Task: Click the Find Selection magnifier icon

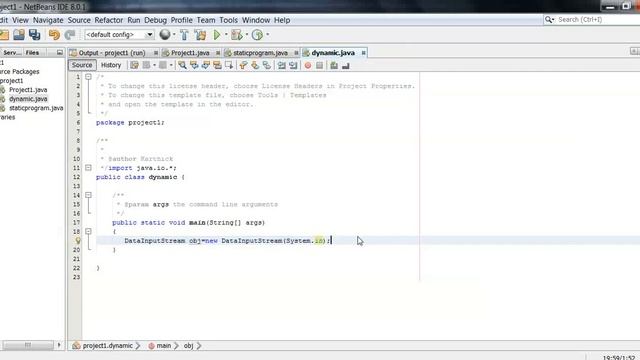Action: coord(182,65)
